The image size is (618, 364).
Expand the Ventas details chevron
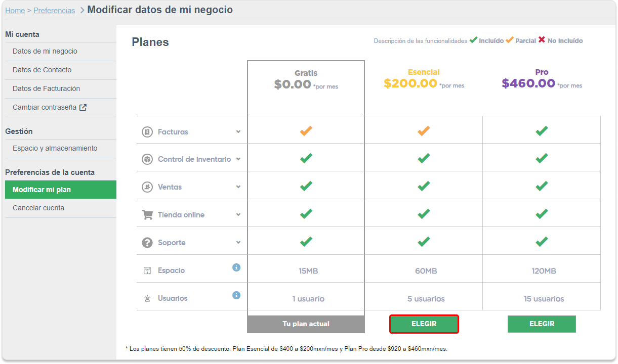tap(238, 187)
